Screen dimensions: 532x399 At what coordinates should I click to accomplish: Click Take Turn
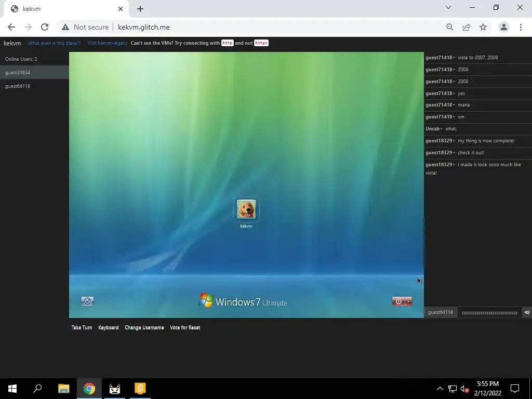[x=82, y=327]
